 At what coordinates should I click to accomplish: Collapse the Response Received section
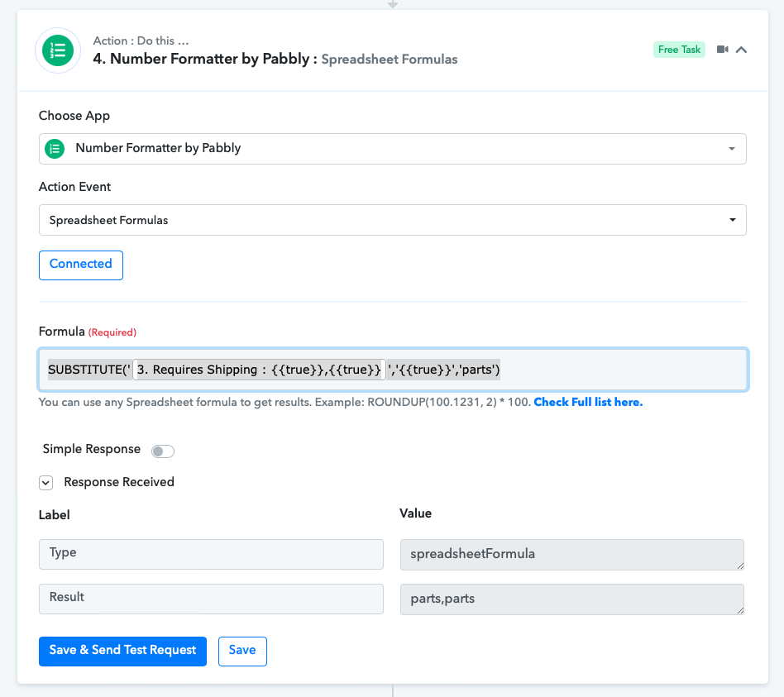tap(46, 483)
